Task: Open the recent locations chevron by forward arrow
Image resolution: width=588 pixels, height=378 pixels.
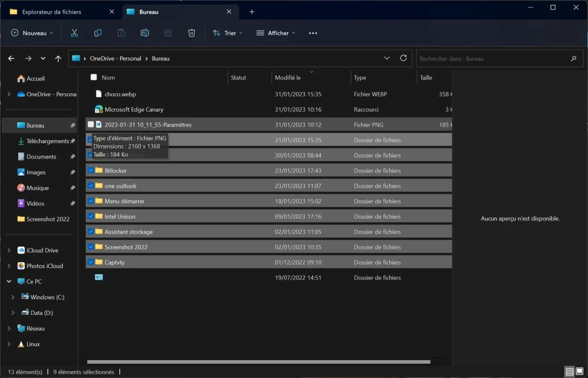Action: [x=43, y=58]
